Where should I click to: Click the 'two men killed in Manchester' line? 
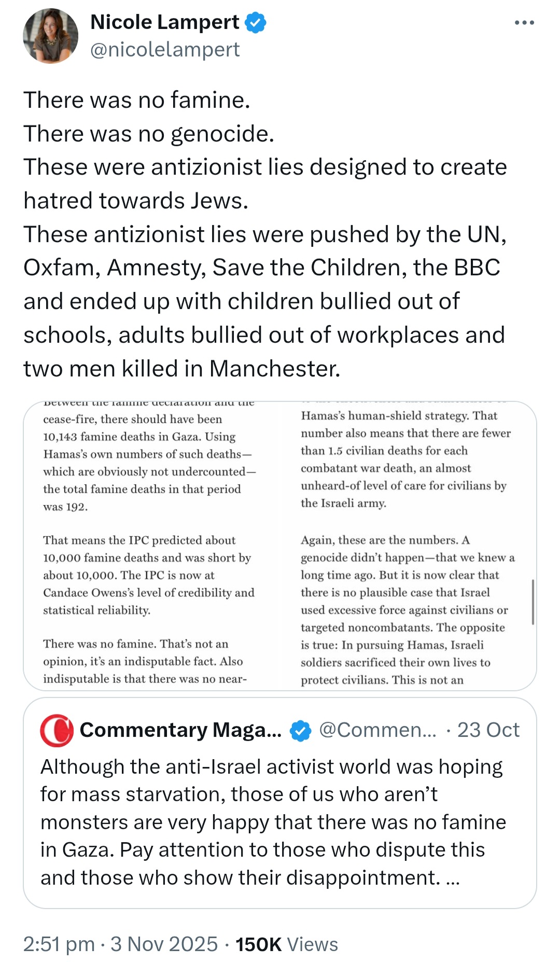click(182, 369)
